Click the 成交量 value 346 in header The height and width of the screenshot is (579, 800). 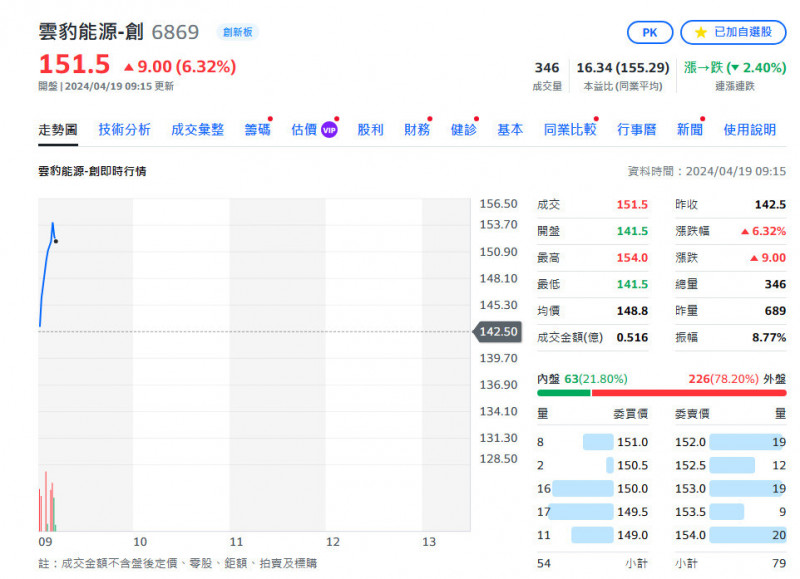(547, 67)
